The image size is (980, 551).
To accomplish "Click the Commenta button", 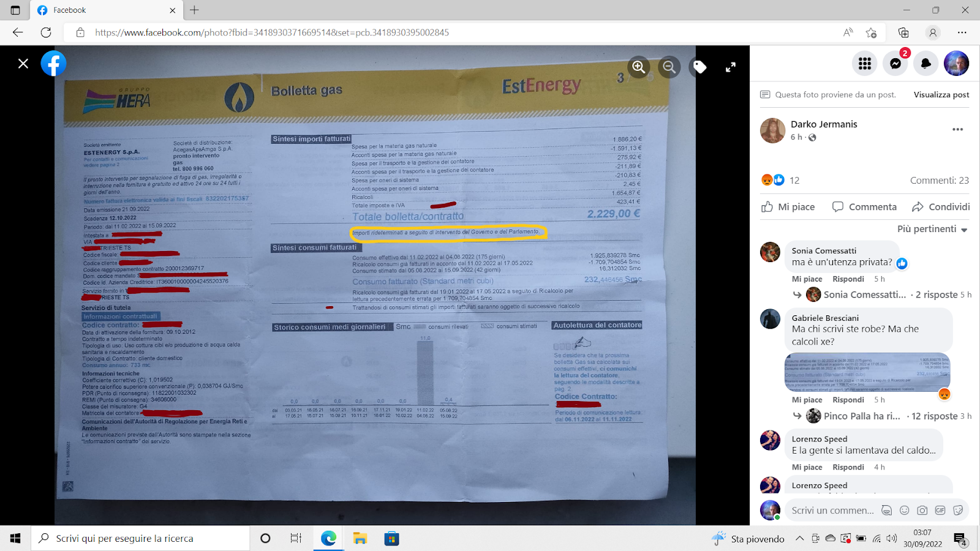I will pyautogui.click(x=864, y=207).
